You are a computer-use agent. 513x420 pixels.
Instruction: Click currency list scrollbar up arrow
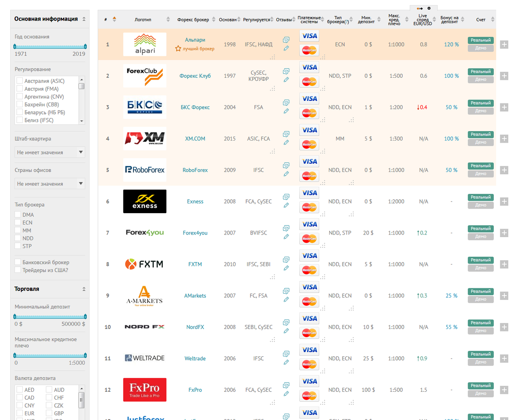pos(81,389)
